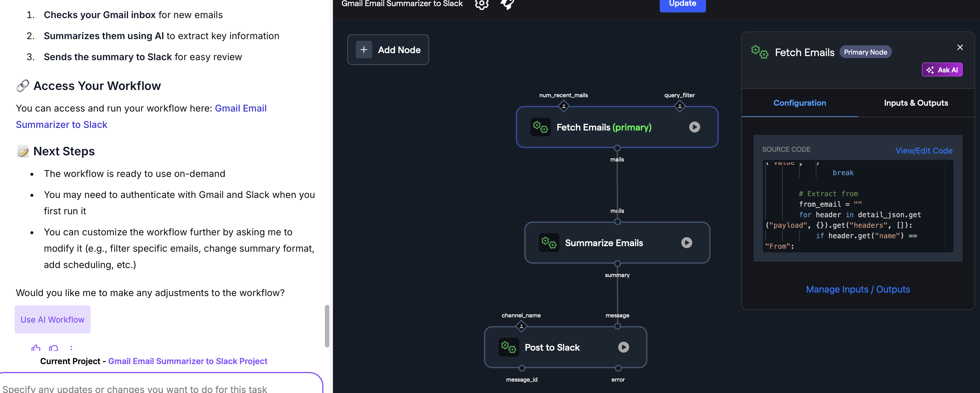980x393 pixels.
Task: Run the Fetch Emails node
Action: pyautogui.click(x=694, y=127)
